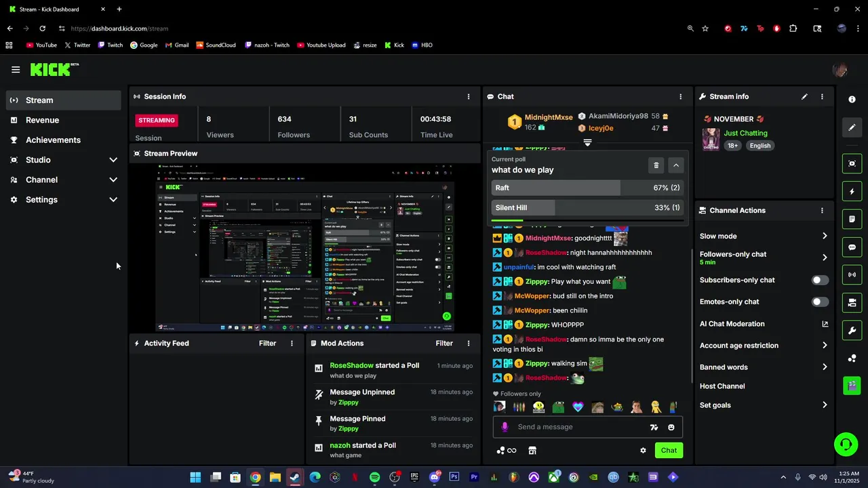Open the shop icon below message box
The height and width of the screenshot is (488, 868).
(532, 450)
